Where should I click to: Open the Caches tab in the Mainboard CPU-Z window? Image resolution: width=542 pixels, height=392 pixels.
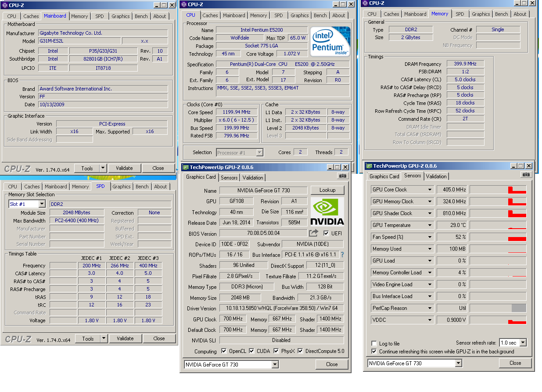(31, 16)
